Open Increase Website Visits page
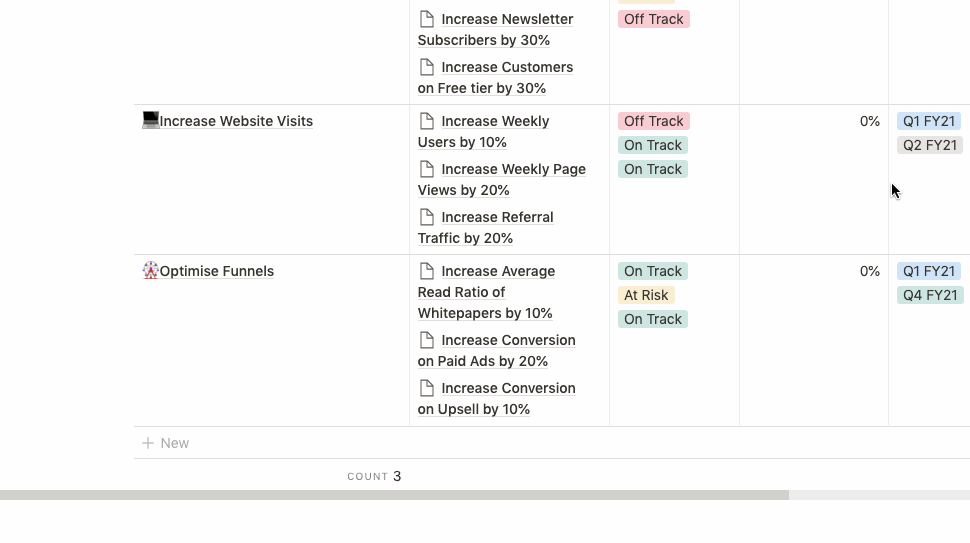 click(x=236, y=121)
